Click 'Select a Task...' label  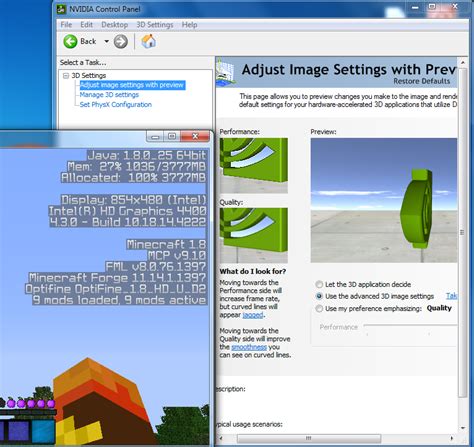pos(83,63)
